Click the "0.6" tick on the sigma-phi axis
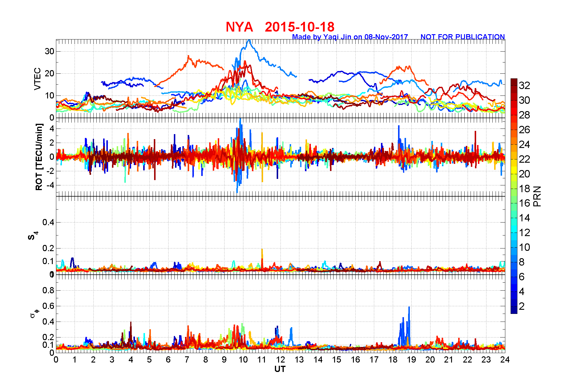 tap(48, 306)
